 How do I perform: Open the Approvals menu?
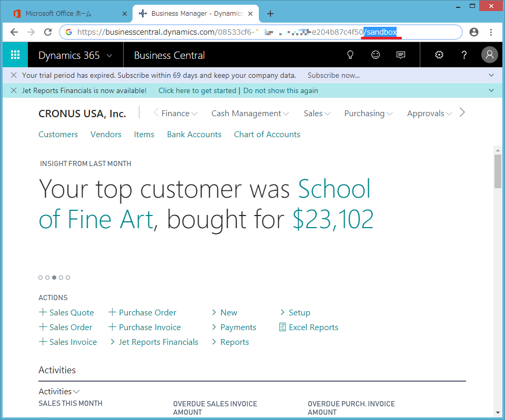coord(430,114)
